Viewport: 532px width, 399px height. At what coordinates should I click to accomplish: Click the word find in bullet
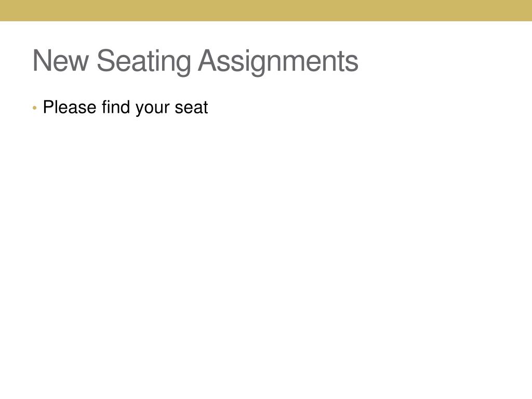click(x=116, y=107)
